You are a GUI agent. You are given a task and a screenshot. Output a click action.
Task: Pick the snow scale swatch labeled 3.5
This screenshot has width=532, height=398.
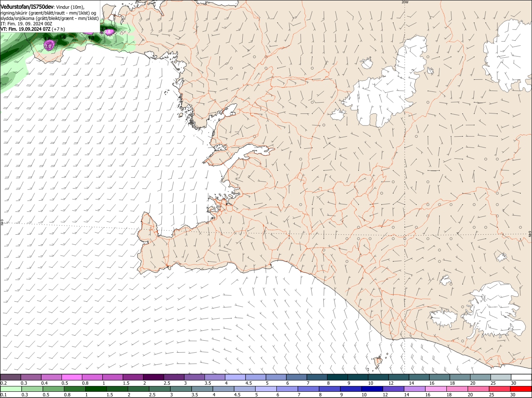click(214, 377)
